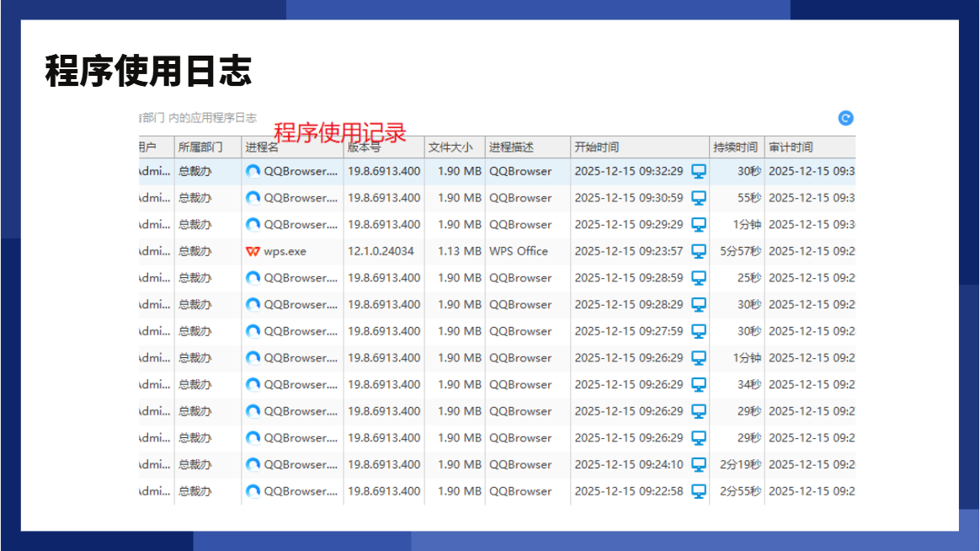Click start time 2025-12-15 09:32:29
This screenshot has width=980, height=551.
[629, 171]
